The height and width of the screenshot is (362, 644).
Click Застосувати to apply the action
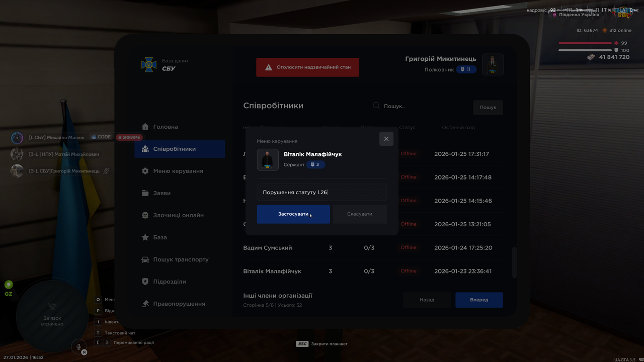coord(293,214)
